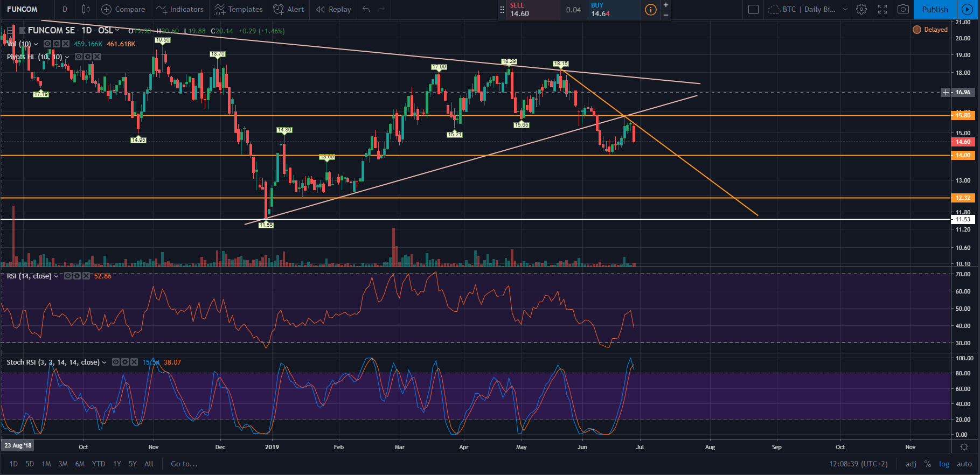Viewport: 980px width, 475px height.
Task: Grab the trading panel drag handle
Action: (x=502, y=10)
